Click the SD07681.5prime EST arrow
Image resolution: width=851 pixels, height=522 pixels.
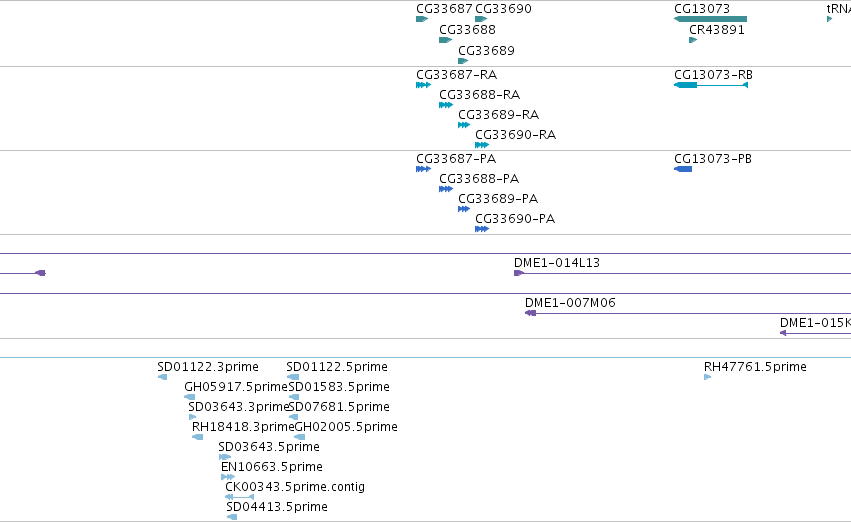click(x=294, y=418)
